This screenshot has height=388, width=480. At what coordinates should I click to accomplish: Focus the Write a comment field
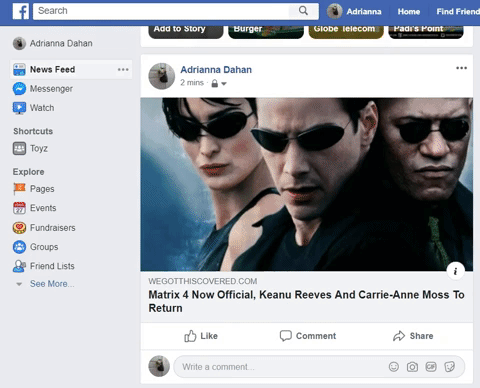pyautogui.click(x=319, y=367)
